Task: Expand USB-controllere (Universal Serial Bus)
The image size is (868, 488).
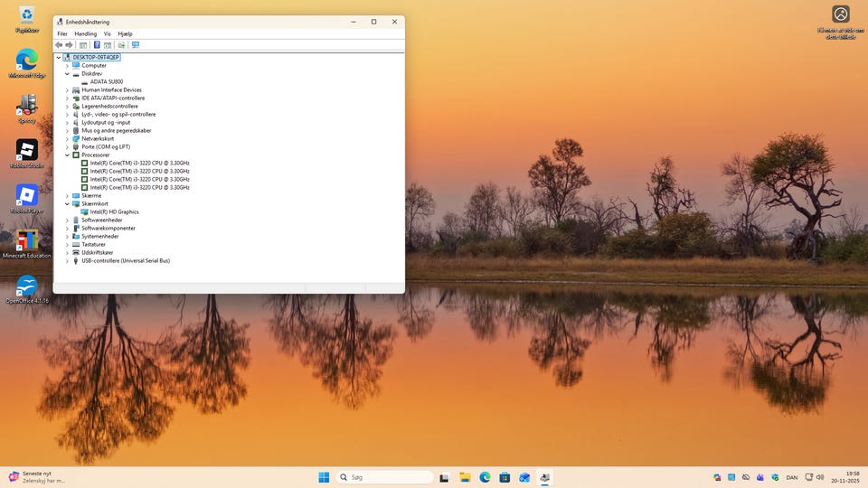Action: click(67, 260)
